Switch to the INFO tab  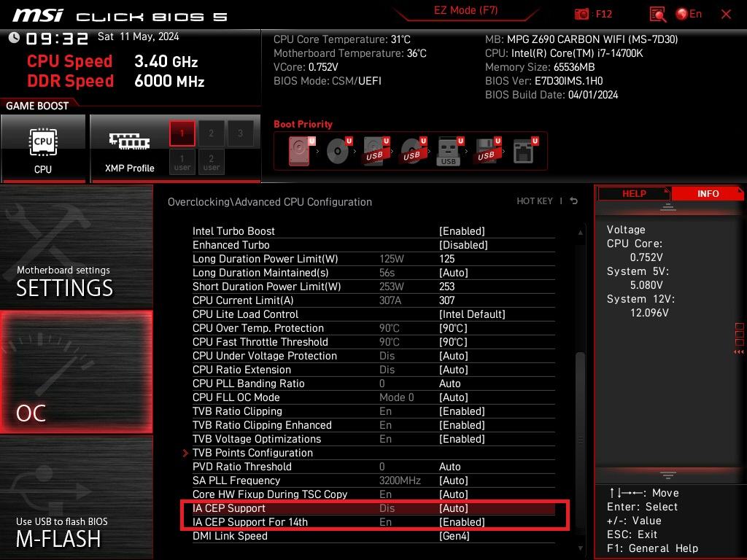[x=708, y=194]
